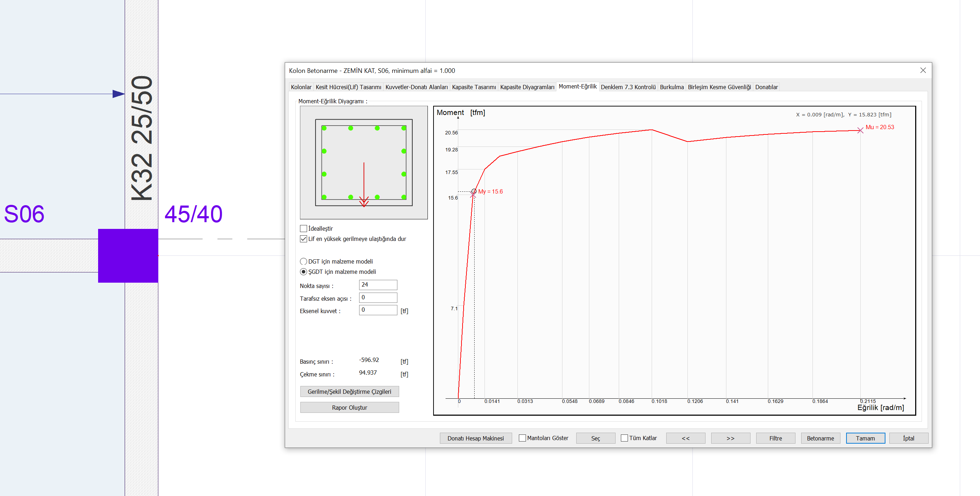Enable the İdealleştir checkbox
Image resolution: width=980 pixels, height=496 pixels.
point(303,229)
